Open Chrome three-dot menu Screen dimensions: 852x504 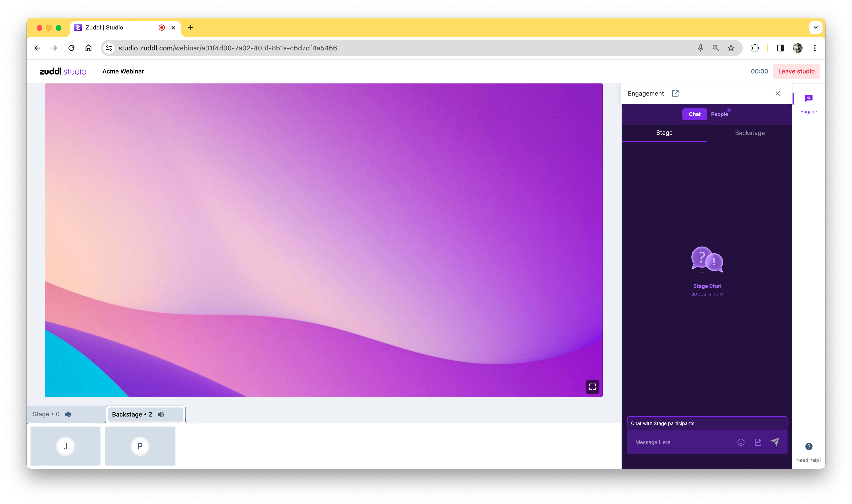click(815, 48)
